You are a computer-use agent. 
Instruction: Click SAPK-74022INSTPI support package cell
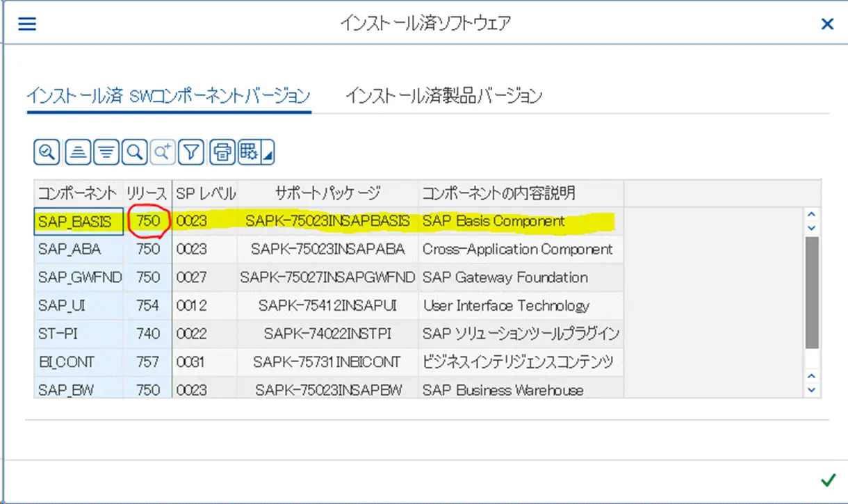[327, 334]
